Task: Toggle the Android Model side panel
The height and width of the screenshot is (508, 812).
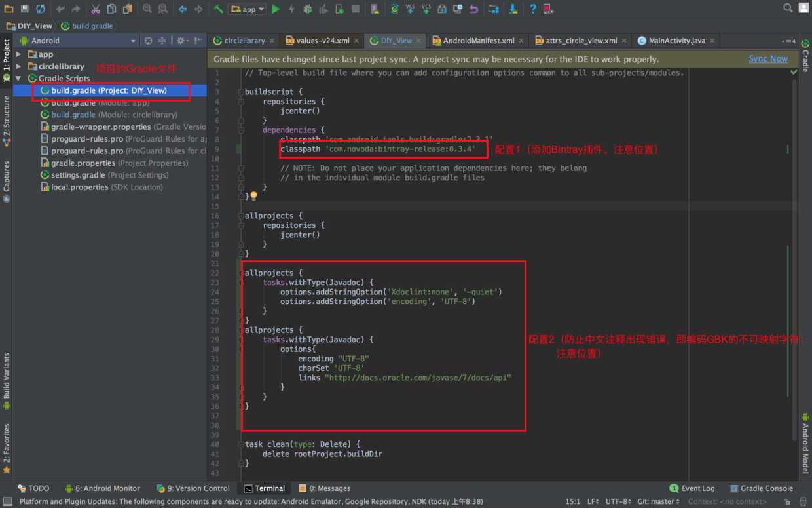Action: (x=805, y=444)
